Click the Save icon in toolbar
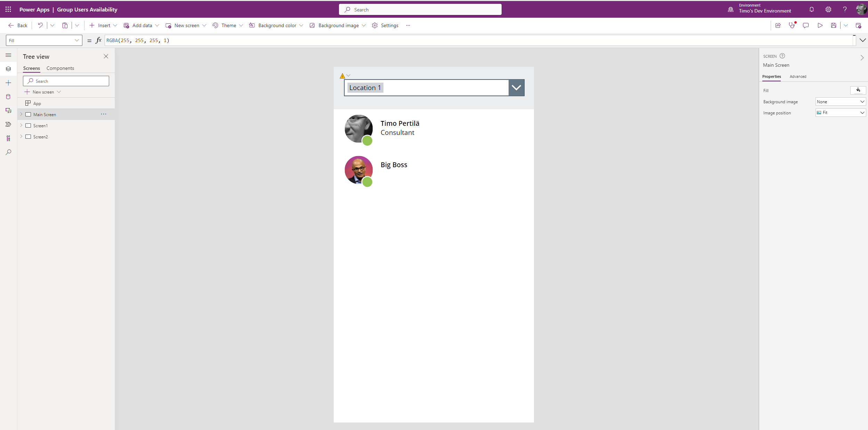 pyautogui.click(x=833, y=25)
